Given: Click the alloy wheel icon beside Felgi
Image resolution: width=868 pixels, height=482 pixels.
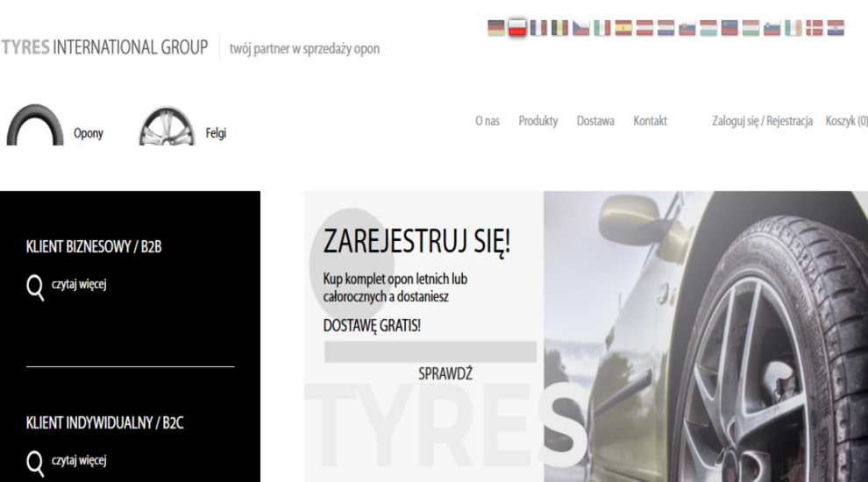Looking at the screenshot, I should [x=167, y=125].
